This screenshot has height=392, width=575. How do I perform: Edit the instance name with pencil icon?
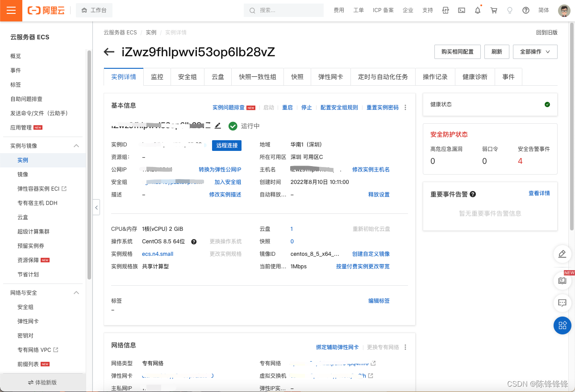(x=217, y=125)
